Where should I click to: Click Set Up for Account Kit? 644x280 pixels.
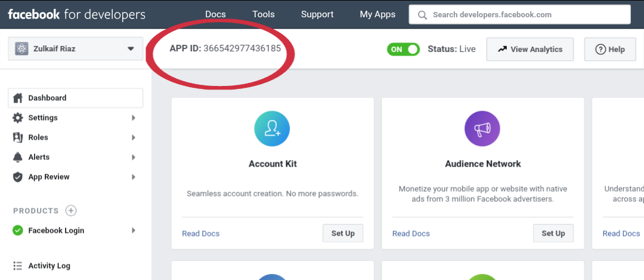coord(343,233)
